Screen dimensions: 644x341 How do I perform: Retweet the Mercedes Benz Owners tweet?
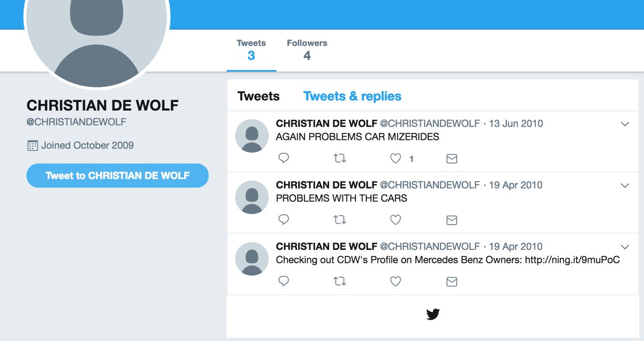point(340,281)
